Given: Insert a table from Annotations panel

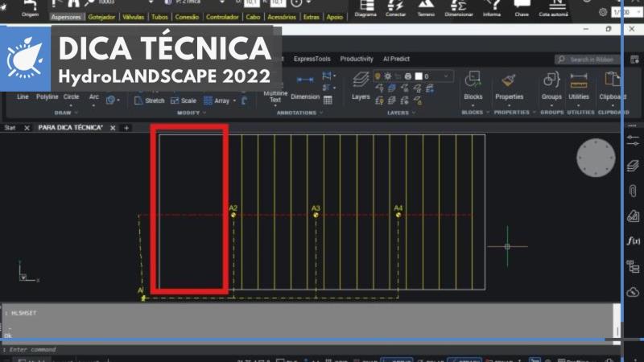Looking at the screenshot, I should pyautogui.click(x=328, y=100).
